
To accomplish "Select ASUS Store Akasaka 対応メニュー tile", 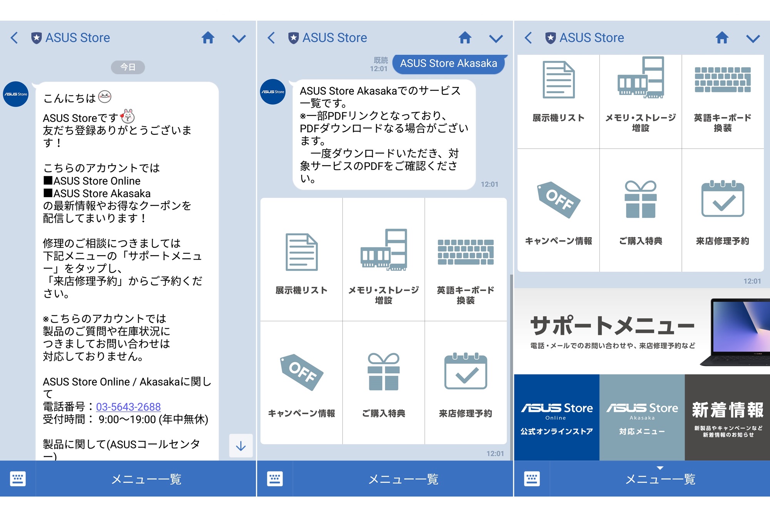I will [642, 418].
